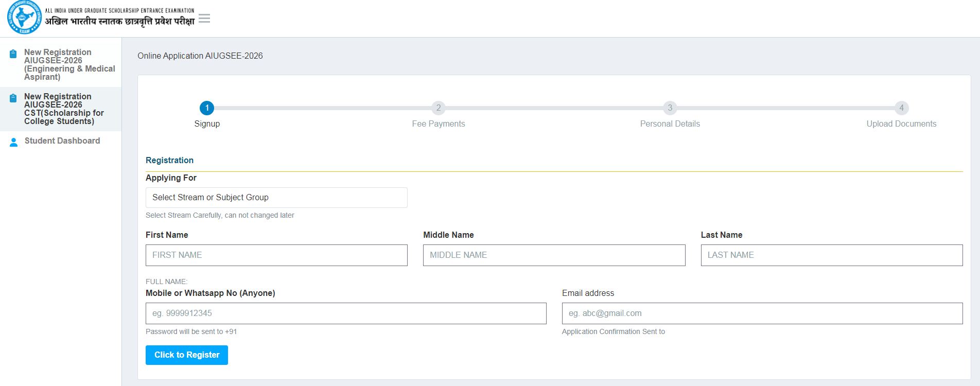Click clipboard icon beside CST scholarship registration
This screenshot has width=980, height=386.
(13, 98)
